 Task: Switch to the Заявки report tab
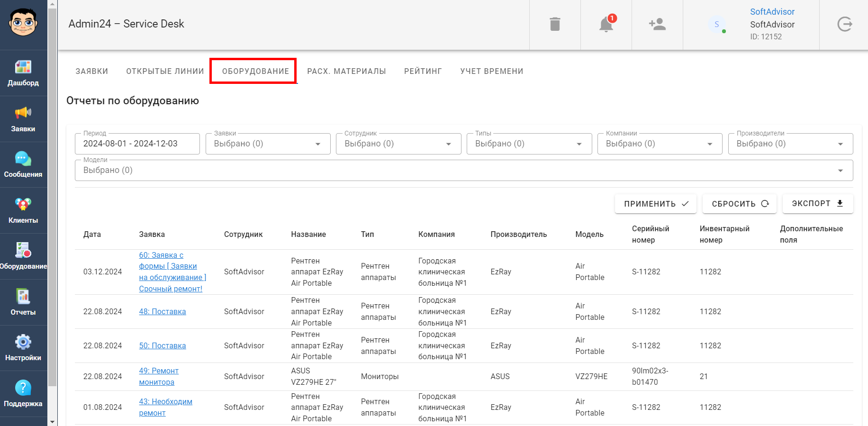[92, 71]
